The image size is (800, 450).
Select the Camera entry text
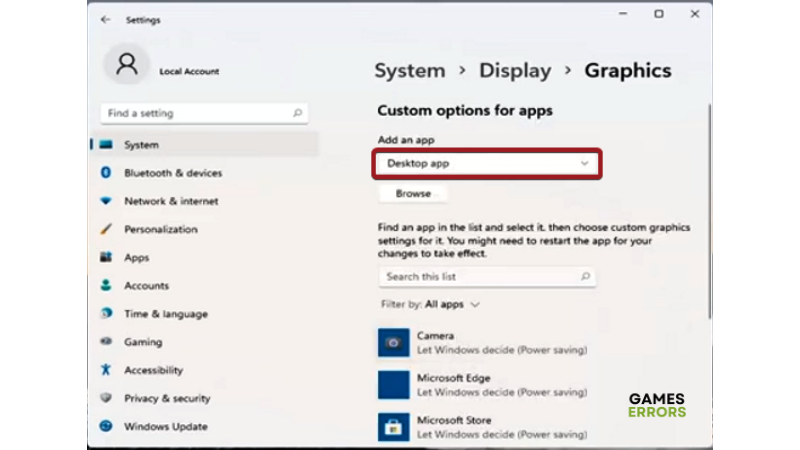pyautogui.click(x=502, y=342)
